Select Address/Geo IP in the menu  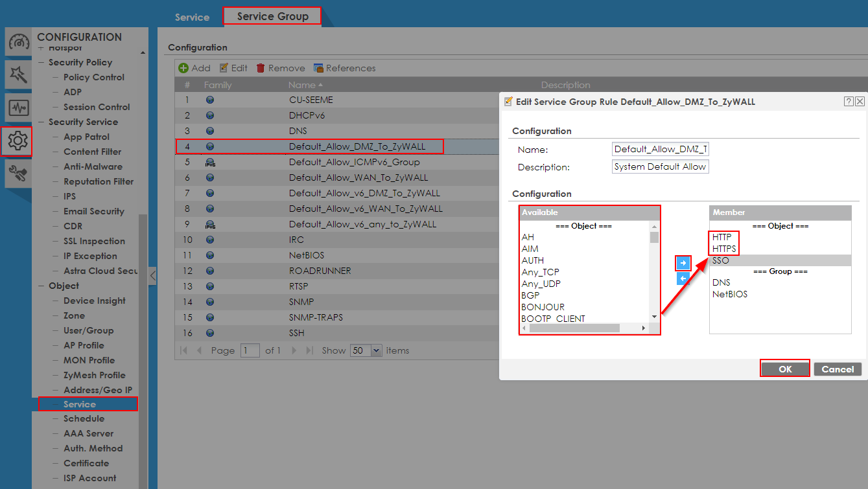click(97, 390)
